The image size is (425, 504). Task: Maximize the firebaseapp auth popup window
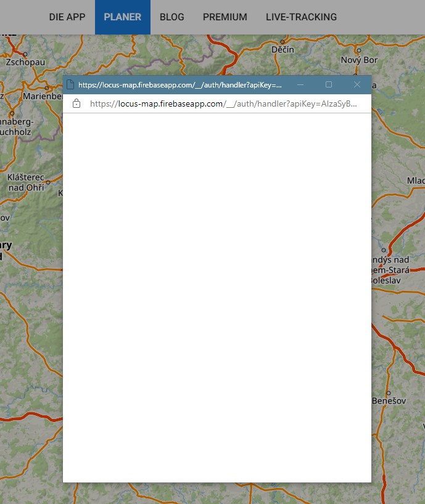[x=329, y=84]
